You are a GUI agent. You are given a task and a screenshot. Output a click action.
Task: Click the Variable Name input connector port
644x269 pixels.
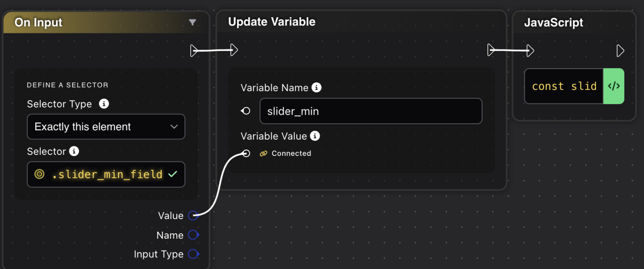coord(246,111)
